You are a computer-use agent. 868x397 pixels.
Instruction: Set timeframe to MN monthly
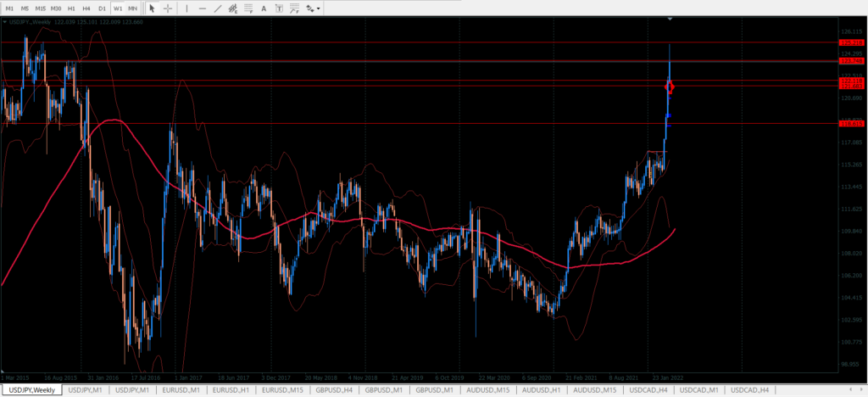click(x=133, y=8)
